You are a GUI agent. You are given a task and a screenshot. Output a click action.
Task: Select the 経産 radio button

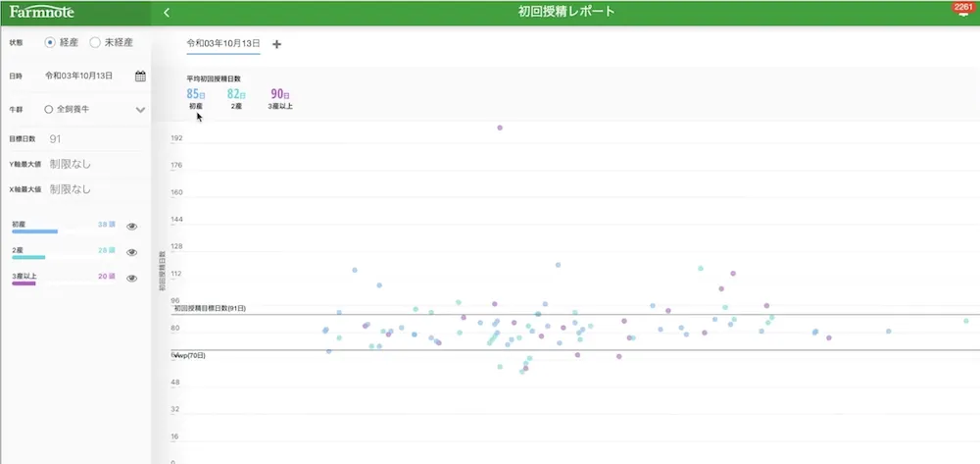(50, 43)
